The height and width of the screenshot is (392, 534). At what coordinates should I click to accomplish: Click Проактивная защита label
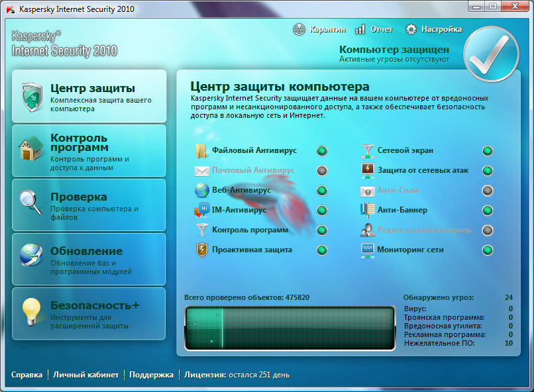pyautogui.click(x=252, y=250)
